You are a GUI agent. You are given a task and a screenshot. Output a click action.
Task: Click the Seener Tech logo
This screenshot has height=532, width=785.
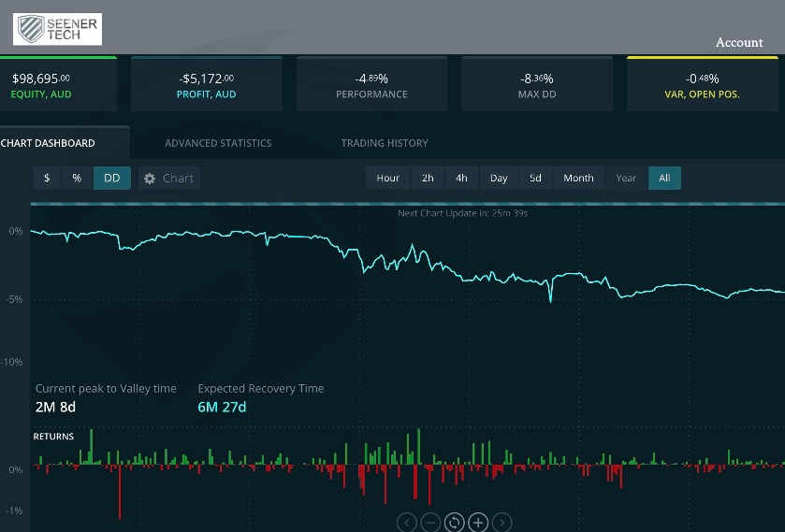click(x=57, y=29)
